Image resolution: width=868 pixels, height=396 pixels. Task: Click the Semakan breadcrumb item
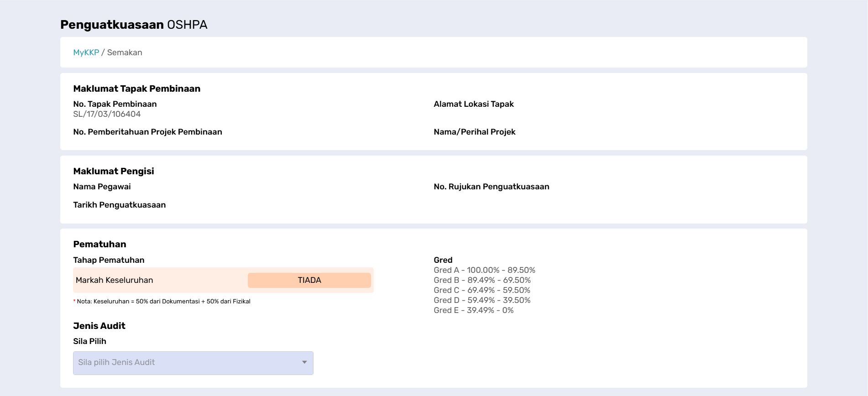click(125, 52)
